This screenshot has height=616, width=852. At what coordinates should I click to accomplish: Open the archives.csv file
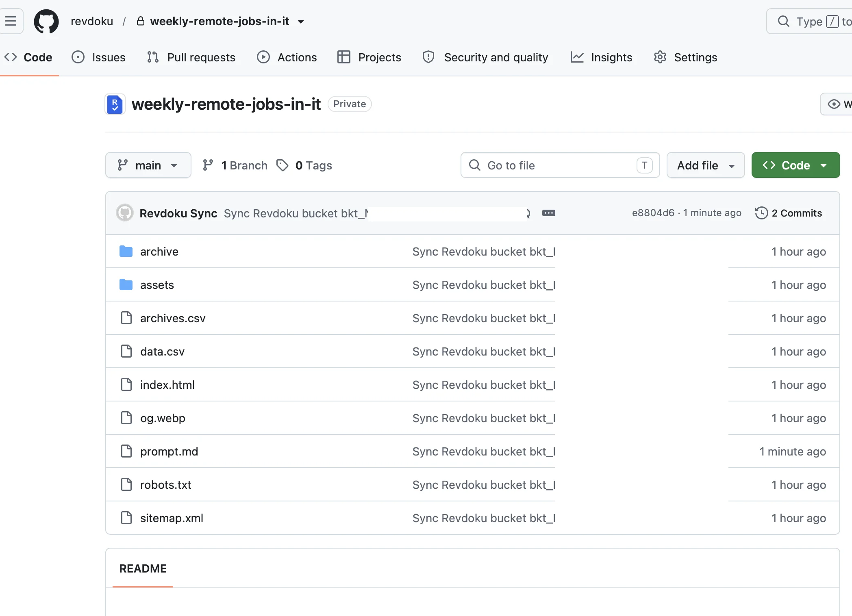[x=173, y=318]
